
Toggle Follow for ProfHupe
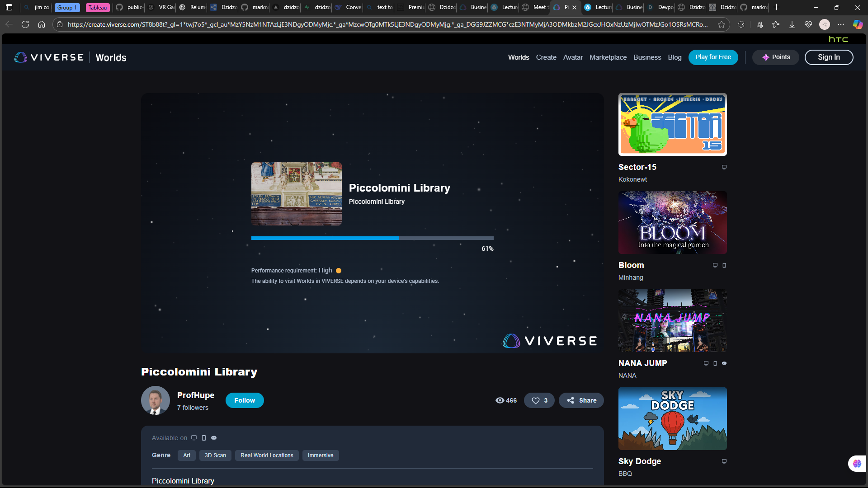tap(245, 400)
